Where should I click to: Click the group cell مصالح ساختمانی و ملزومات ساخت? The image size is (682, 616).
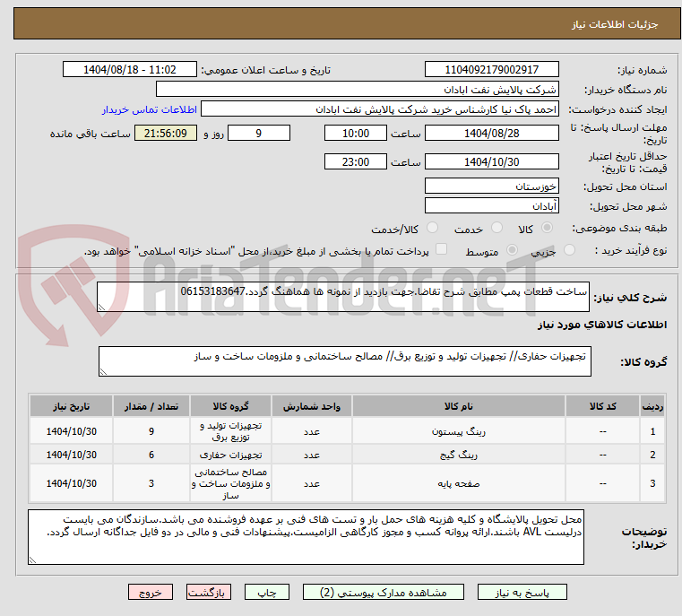click(x=230, y=484)
